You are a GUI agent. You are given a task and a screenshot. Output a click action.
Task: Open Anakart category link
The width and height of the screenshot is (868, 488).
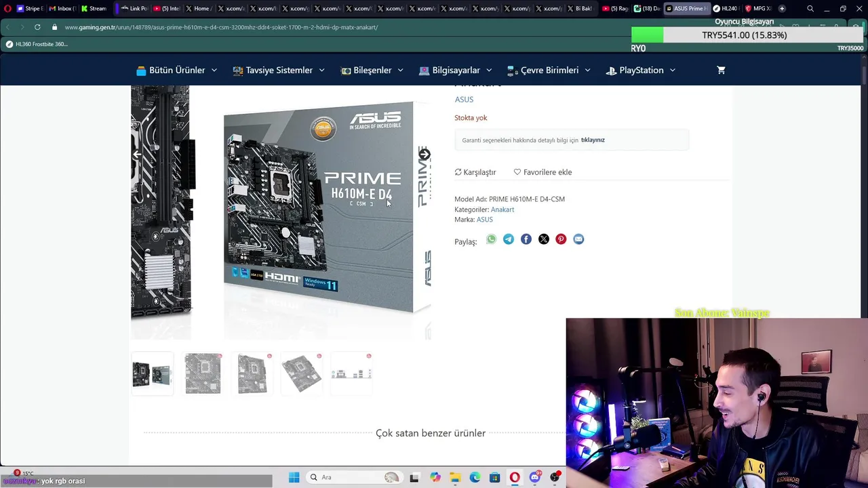point(502,209)
